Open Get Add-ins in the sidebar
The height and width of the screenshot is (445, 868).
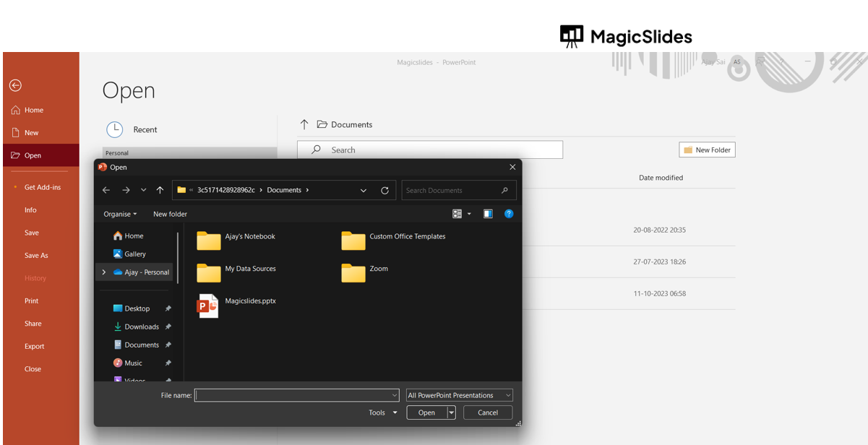tap(41, 187)
